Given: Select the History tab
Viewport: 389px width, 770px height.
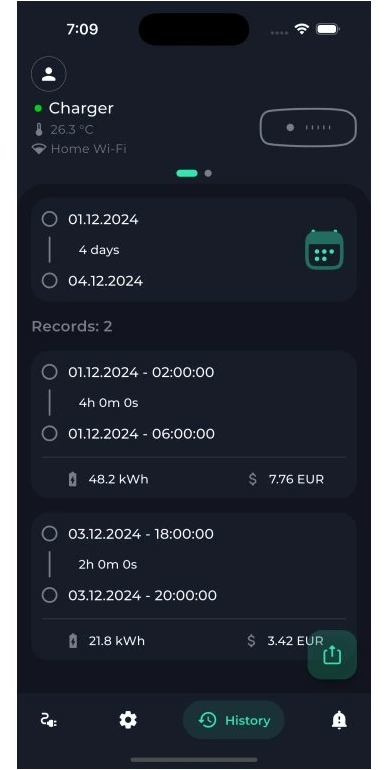Looking at the screenshot, I should point(234,720).
